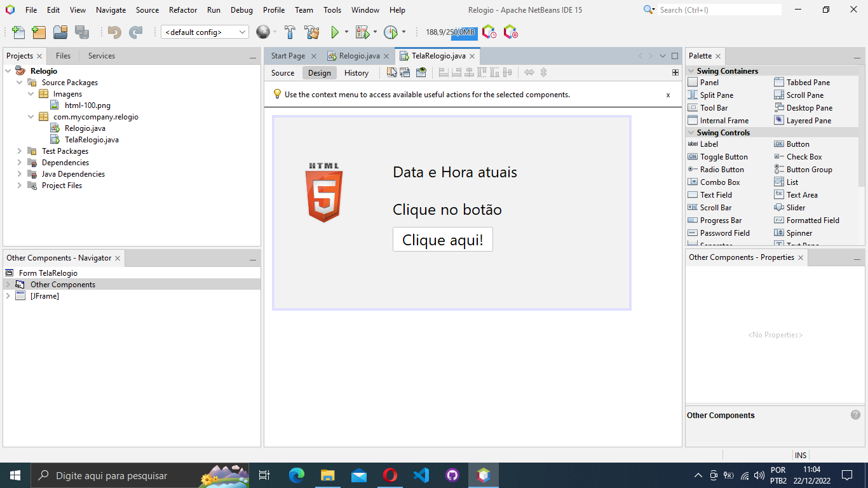Click the Connection Mode icon in designer
Image resolution: width=868 pixels, height=488 pixels.
[405, 72]
